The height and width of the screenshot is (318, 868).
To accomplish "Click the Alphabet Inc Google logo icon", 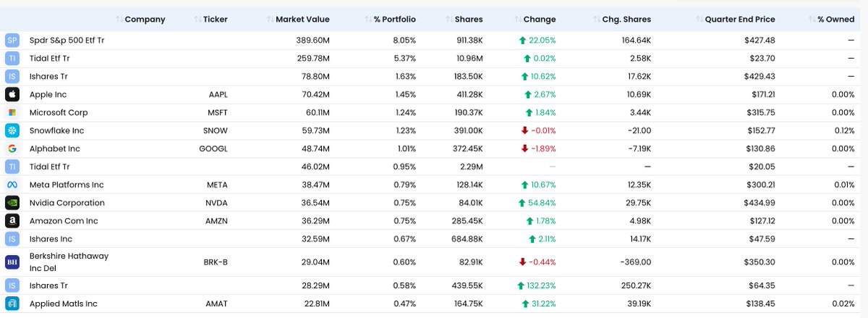I will click(12, 148).
